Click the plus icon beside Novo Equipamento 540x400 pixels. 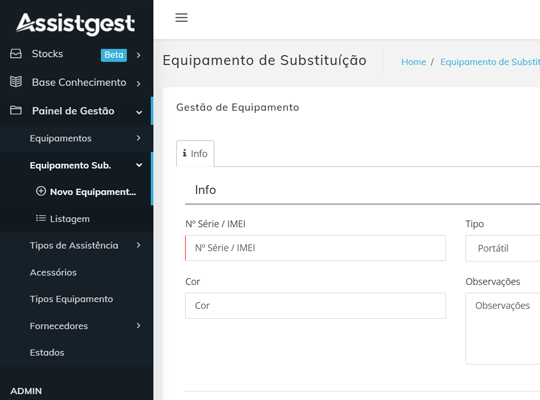(x=41, y=191)
